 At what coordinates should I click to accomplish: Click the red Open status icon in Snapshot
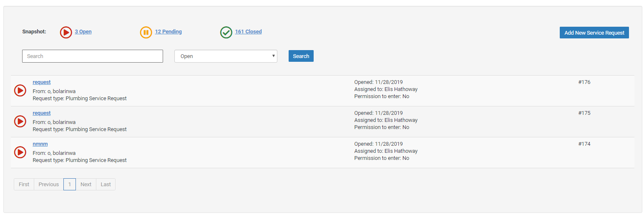point(66,32)
